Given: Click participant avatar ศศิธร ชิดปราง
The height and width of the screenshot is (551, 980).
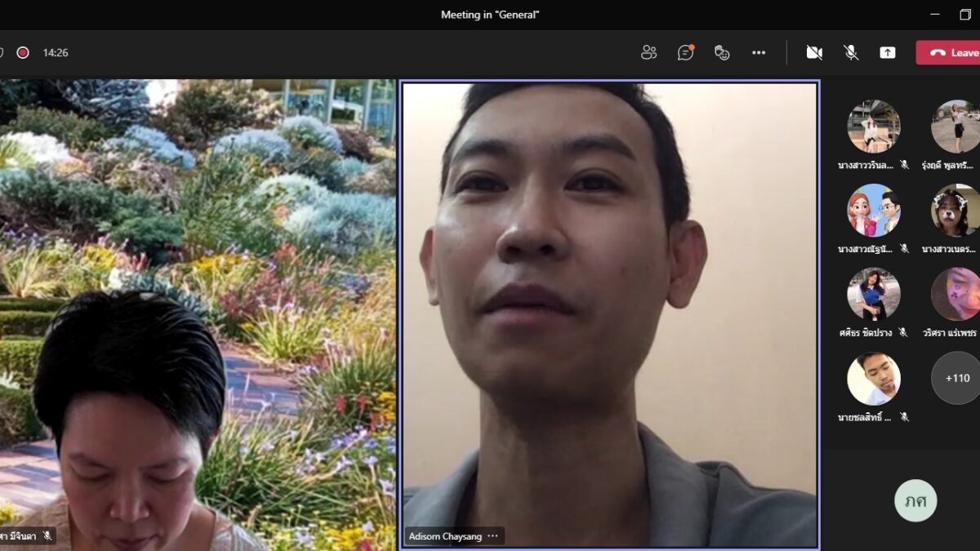Looking at the screenshot, I should (x=874, y=294).
